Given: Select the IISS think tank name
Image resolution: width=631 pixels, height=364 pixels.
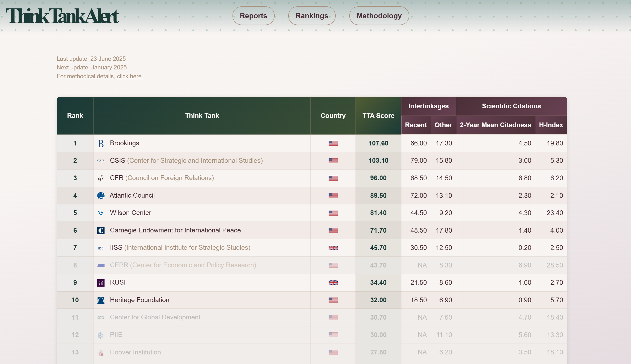Looking at the screenshot, I should [x=180, y=247].
